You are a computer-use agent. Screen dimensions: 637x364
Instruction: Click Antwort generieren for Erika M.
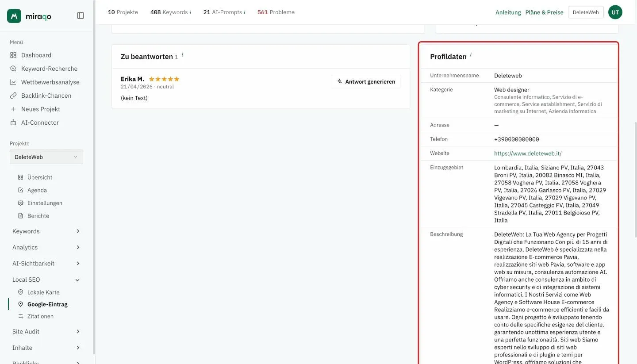tap(366, 81)
